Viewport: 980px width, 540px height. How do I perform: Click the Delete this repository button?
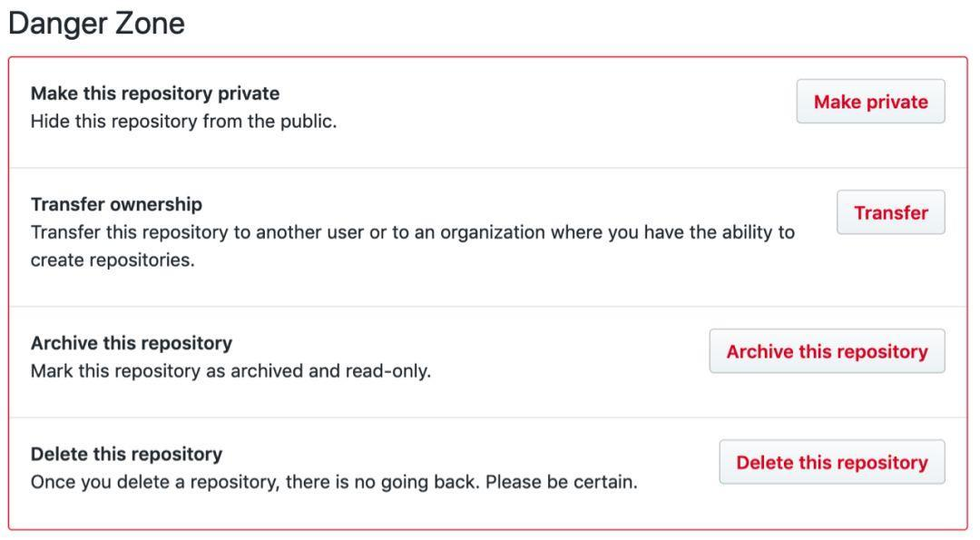[832, 462]
